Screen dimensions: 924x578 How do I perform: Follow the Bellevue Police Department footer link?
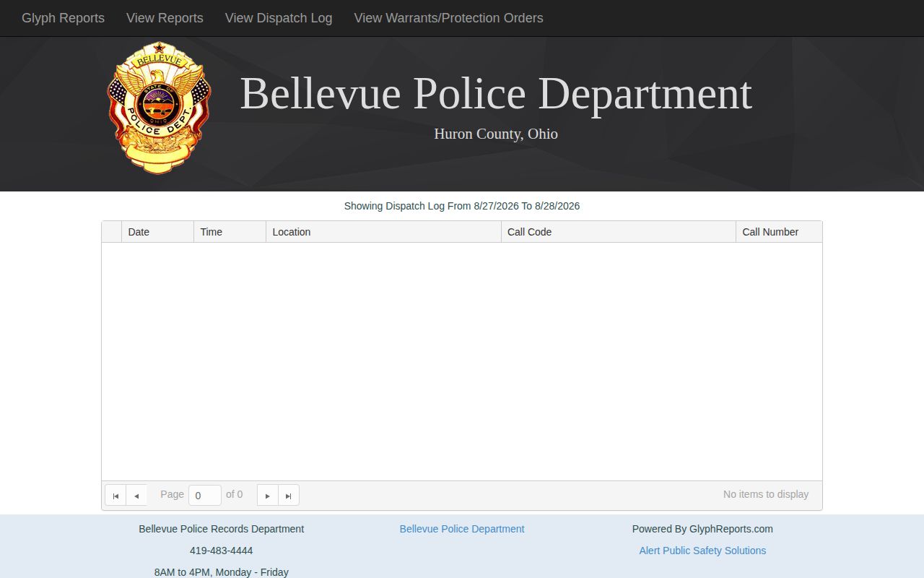tap(462, 529)
